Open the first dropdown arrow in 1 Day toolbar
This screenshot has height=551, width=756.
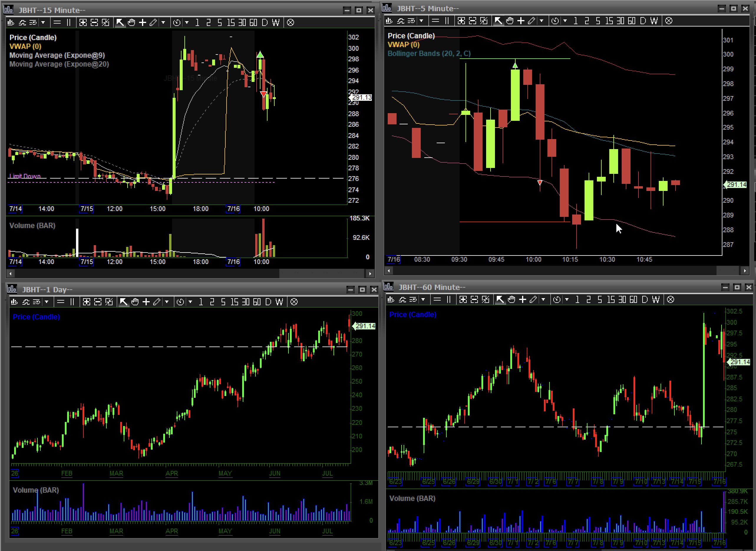46,302
